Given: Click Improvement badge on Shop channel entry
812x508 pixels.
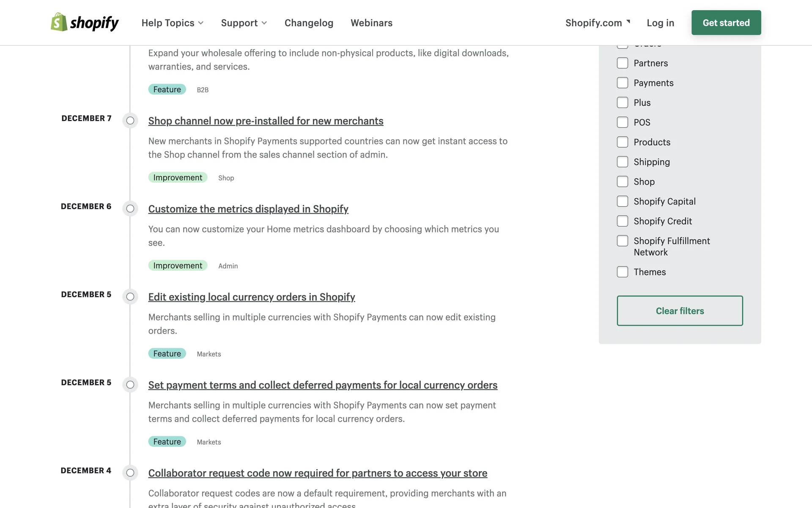Looking at the screenshot, I should click(x=178, y=177).
